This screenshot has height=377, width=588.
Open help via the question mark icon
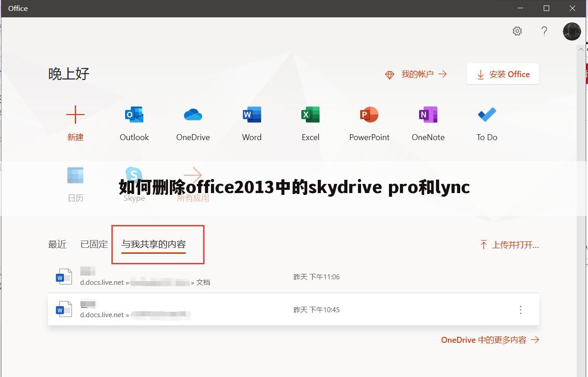[x=544, y=31]
